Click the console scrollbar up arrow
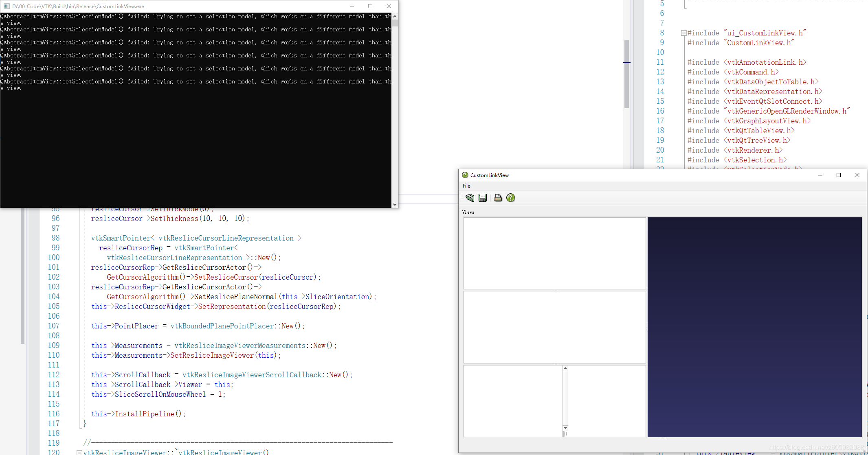The height and width of the screenshot is (455, 868). 395,16
